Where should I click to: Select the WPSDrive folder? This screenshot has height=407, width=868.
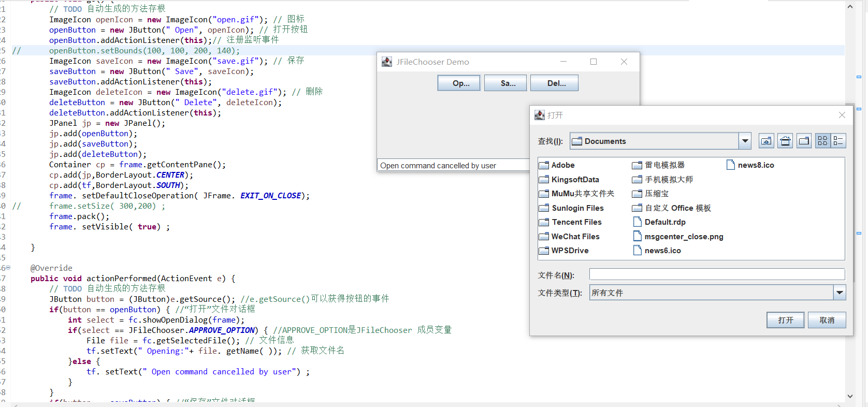click(564, 251)
